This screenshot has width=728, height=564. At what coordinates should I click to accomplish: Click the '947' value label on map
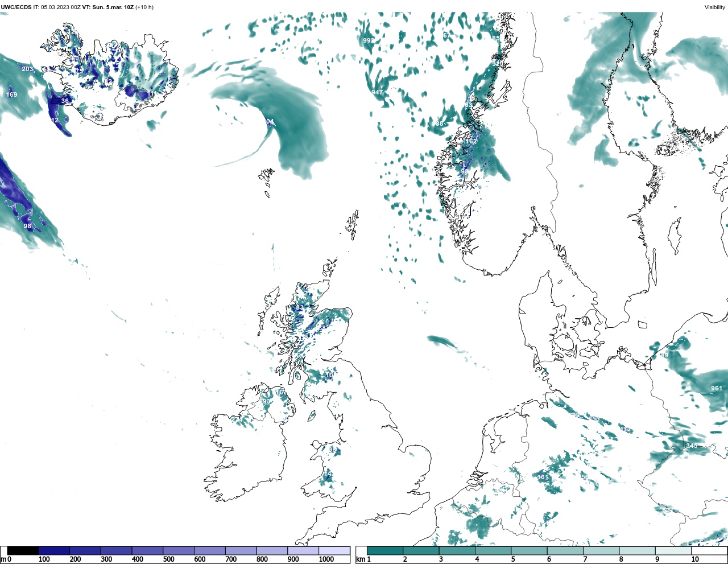[377, 92]
